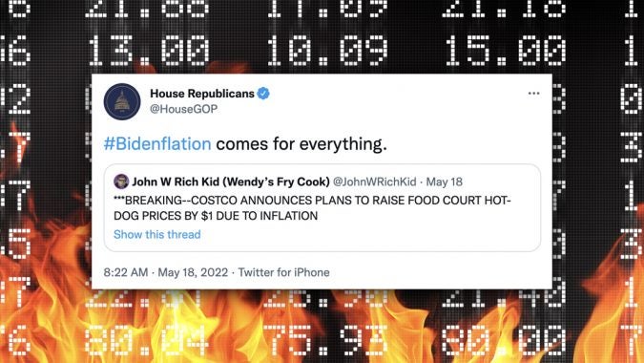
Task: Open the Twitter for iPhone source link
Action: pyautogui.click(x=283, y=272)
